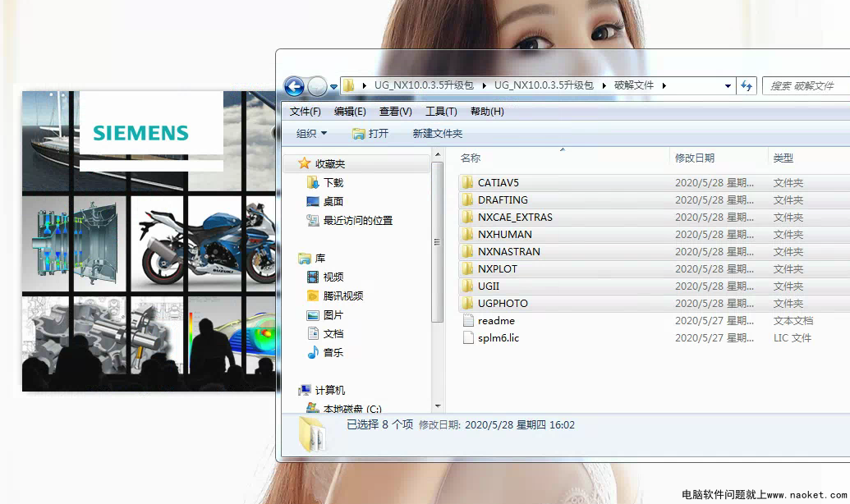Click the 文本文档 type of readme
The height and width of the screenshot is (504, 850).
[793, 321]
